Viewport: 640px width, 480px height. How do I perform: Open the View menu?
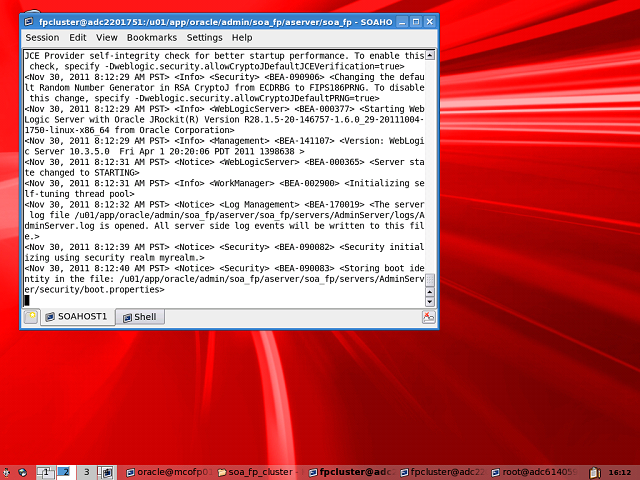[106, 37]
